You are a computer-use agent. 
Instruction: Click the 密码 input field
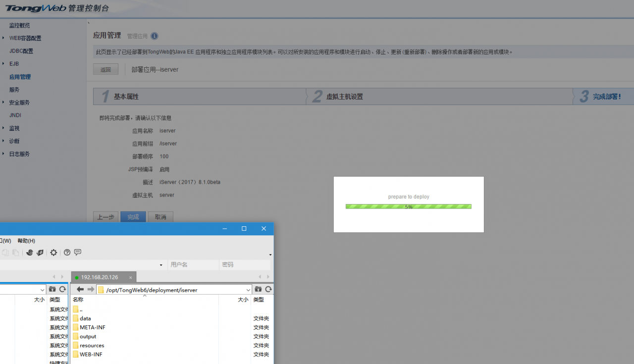(245, 265)
